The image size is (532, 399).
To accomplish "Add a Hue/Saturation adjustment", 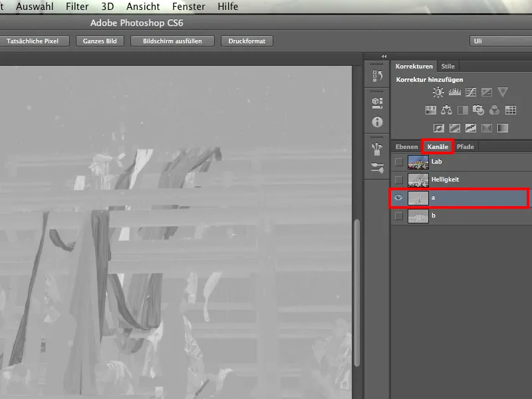I will tap(430, 110).
